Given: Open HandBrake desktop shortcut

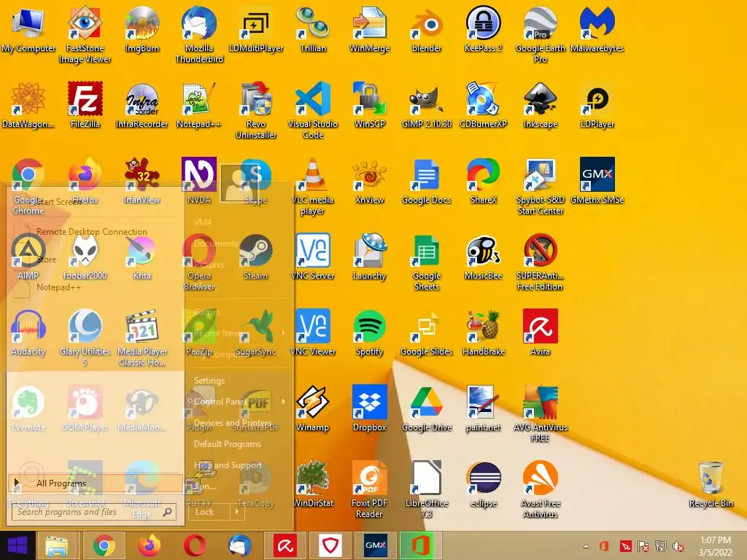Looking at the screenshot, I should tap(483, 332).
